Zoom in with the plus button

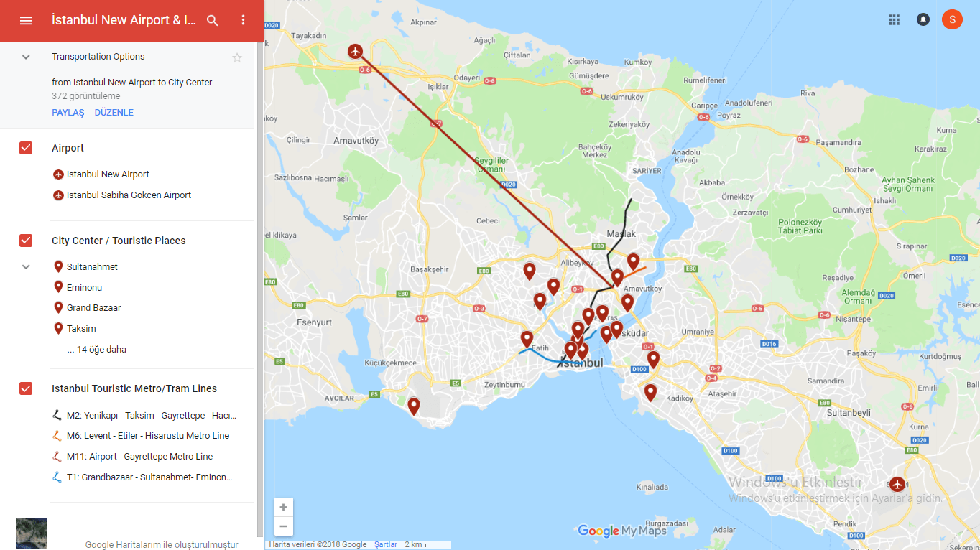[x=283, y=508]
